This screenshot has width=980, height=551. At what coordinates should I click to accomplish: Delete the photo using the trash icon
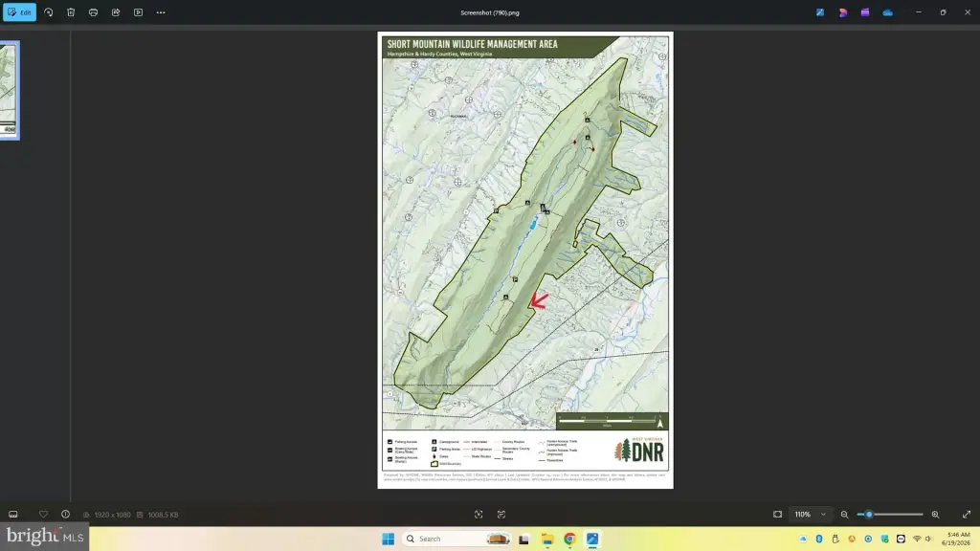coord(71,12)
